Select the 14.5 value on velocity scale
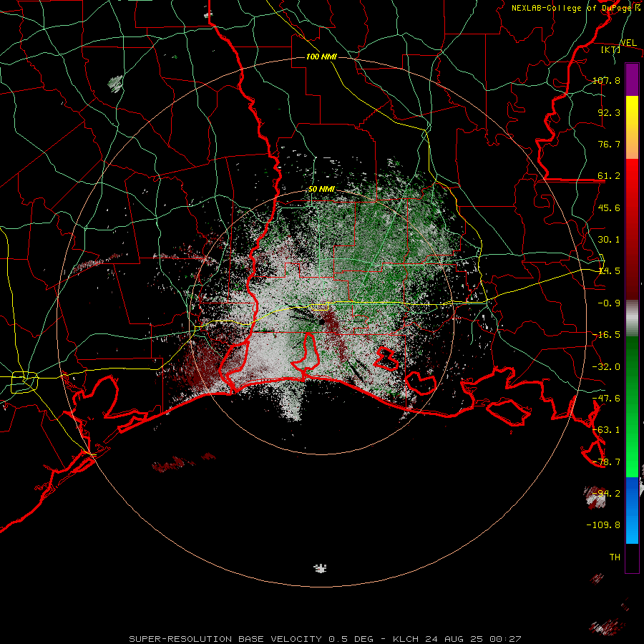Viewport: 644px width, 644px height. pos(609,271)
